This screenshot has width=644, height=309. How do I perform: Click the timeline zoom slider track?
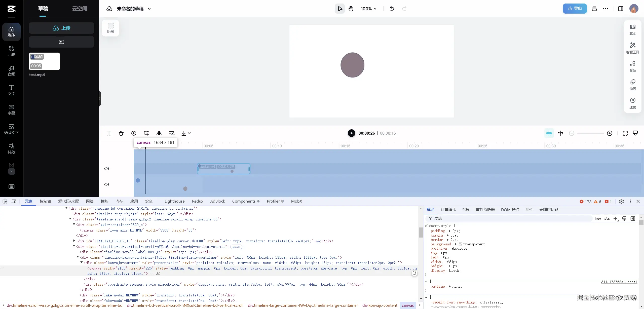(590, 133)
